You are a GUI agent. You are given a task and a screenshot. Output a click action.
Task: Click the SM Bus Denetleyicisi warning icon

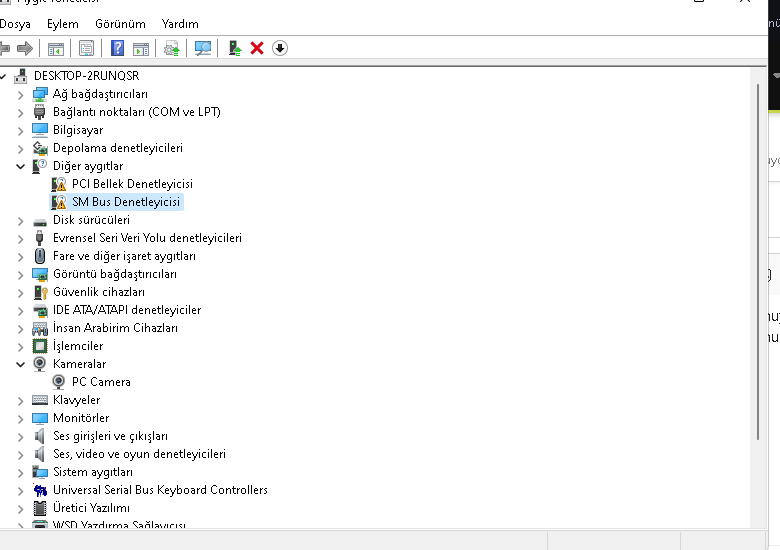[59, 202]
